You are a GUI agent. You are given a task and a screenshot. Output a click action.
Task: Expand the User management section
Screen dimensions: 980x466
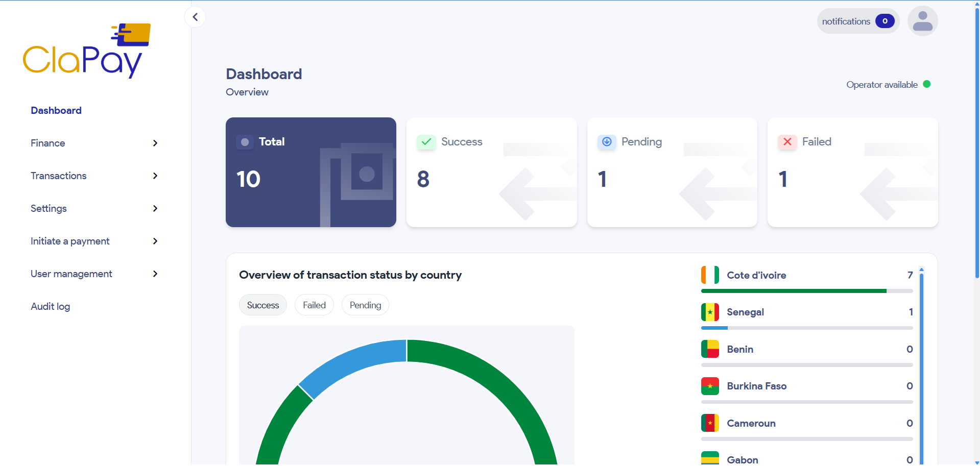(x=71, y=274)
